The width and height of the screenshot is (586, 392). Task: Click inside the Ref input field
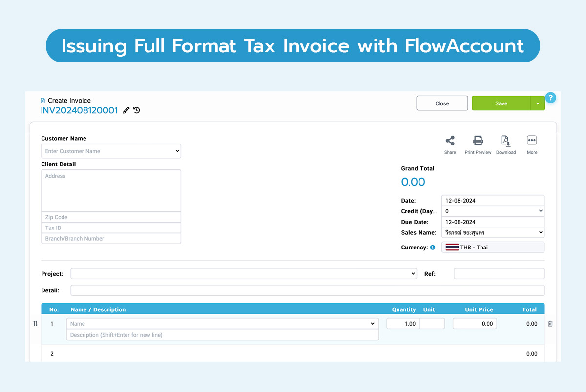499,273
